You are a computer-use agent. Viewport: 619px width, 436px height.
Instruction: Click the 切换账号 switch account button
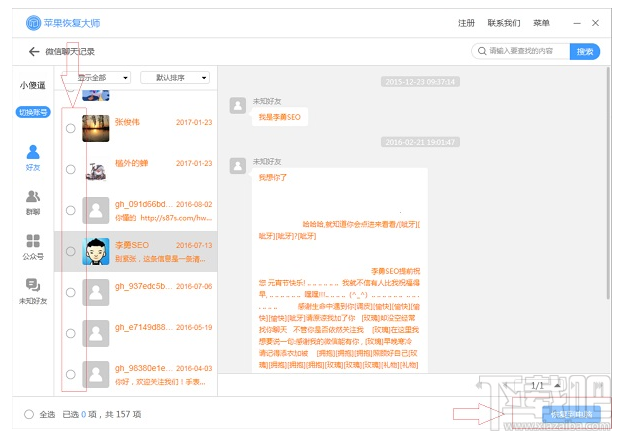[33, 112]
